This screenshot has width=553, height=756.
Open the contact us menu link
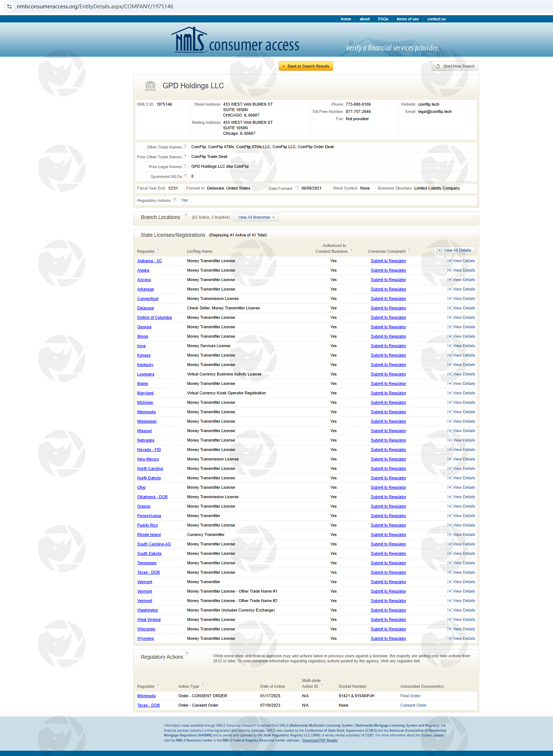pyautogui.click(x=436, y=19)
